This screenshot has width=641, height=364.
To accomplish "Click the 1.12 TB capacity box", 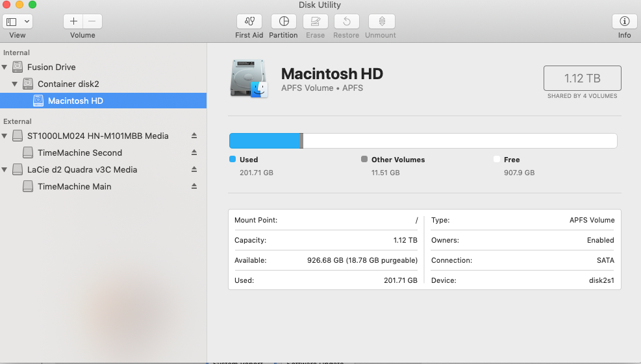I will click(x=582, y=78).
